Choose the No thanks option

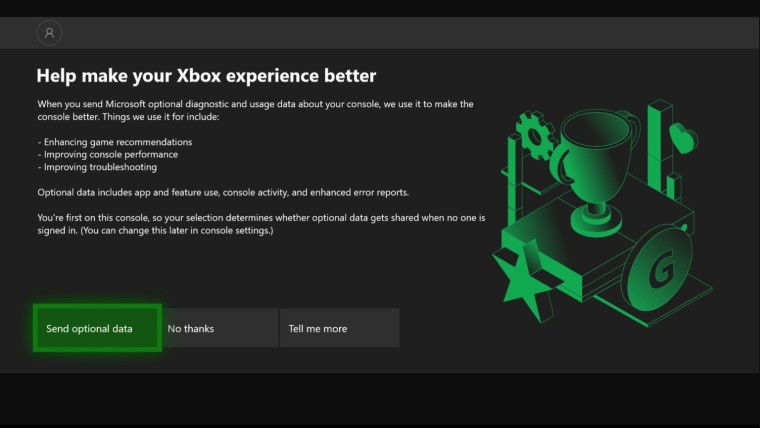point(218,328)
